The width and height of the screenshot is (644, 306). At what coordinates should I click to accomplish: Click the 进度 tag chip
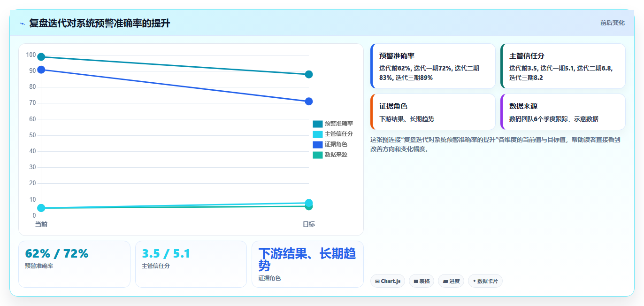(451, 281)
